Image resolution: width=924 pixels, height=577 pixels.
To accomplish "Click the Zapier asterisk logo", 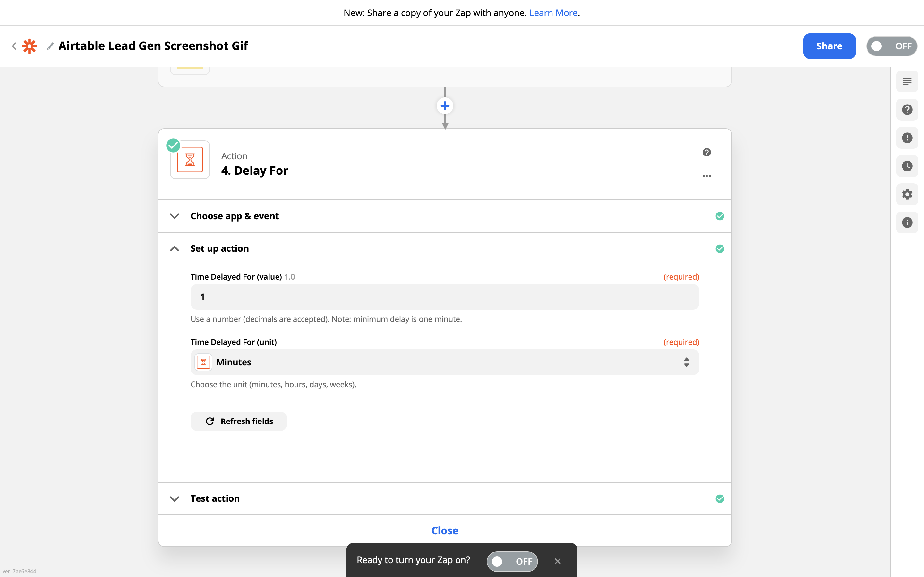I will pos(30,46).
